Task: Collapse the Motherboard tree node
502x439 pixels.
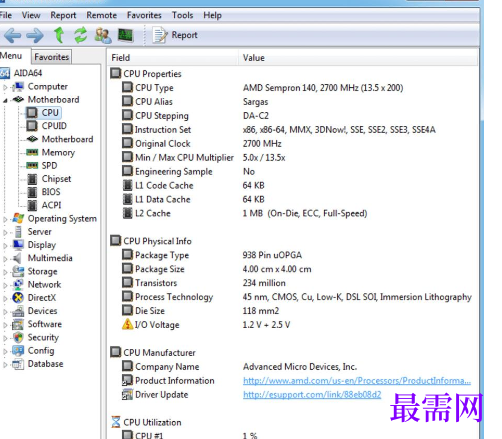Action: tap(5, 100)
